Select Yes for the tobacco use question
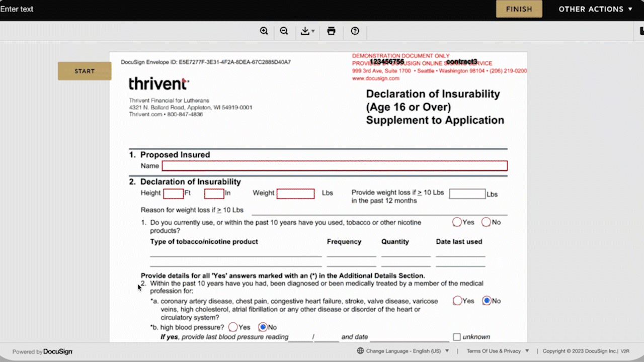Screen dimensions: 644x362 [x=457, y=222]
